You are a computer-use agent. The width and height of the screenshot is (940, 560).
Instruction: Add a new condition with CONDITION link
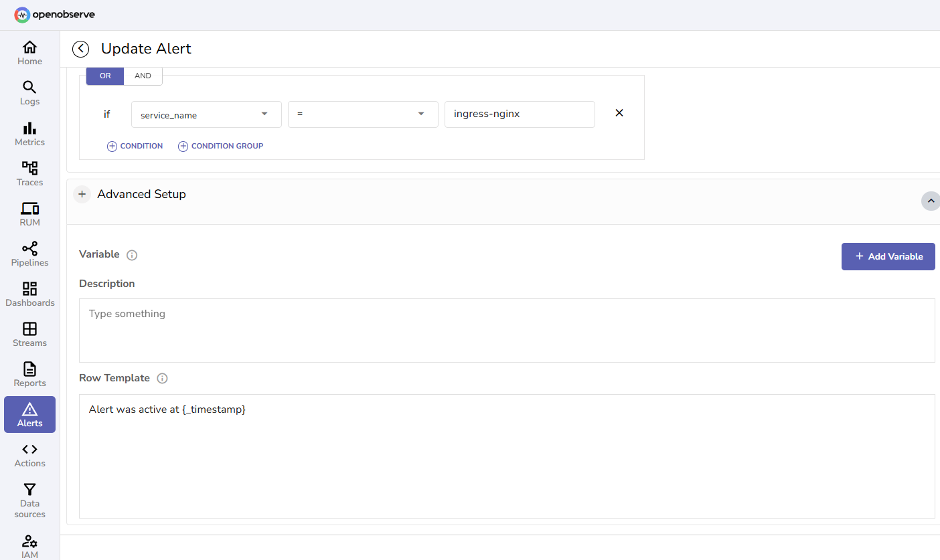(x=135, y=146)
